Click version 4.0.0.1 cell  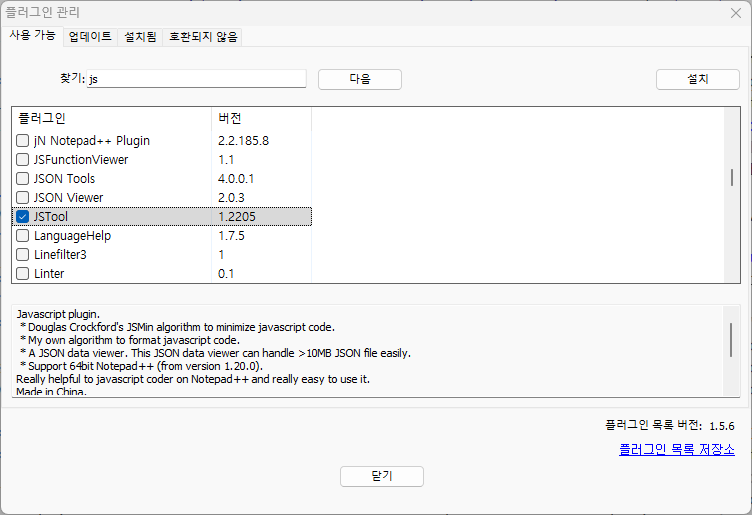tap(236, 178)
